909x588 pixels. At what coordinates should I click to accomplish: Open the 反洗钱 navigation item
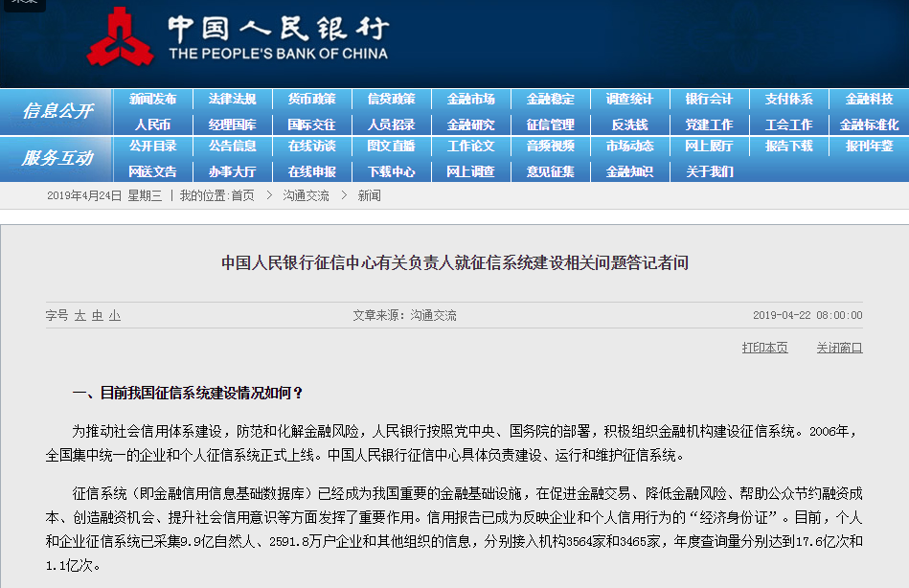click(629, 124)
